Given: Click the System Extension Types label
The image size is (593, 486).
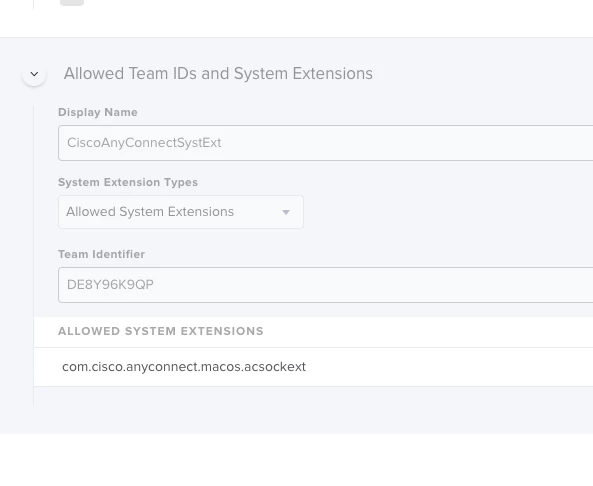Looking at the screenshot, I should (128, 182).
